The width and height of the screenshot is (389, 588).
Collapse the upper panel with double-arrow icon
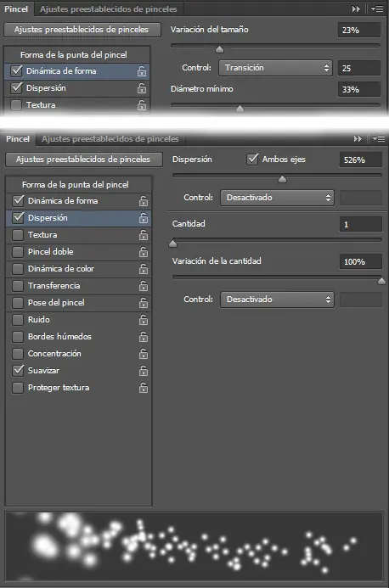pos(356,9)
